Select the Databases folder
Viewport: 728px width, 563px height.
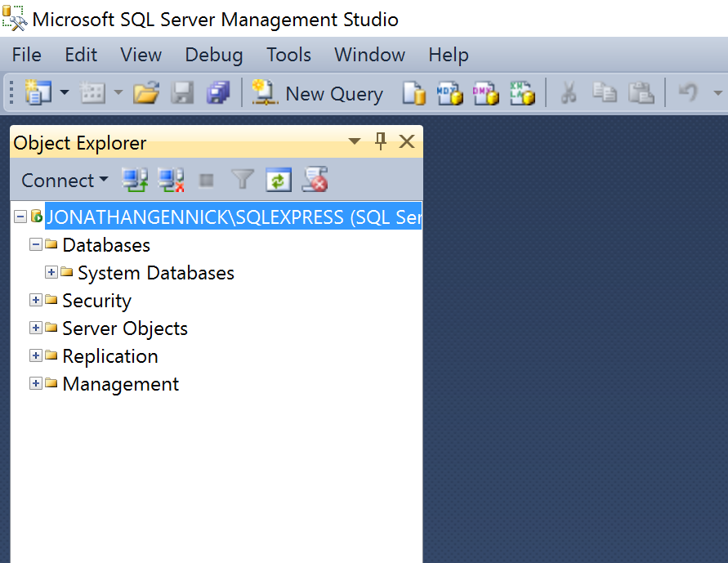pyautogui.click(x=106, y=245)
